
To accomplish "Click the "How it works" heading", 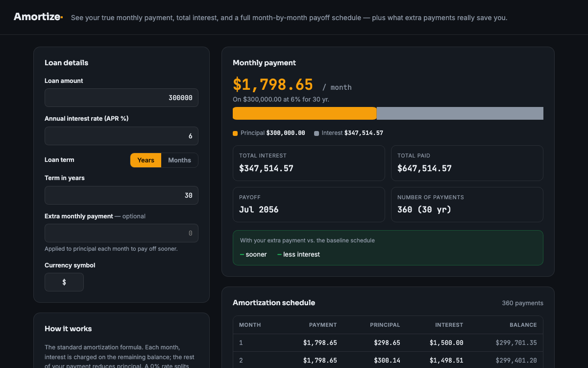I will coord(68,329).
